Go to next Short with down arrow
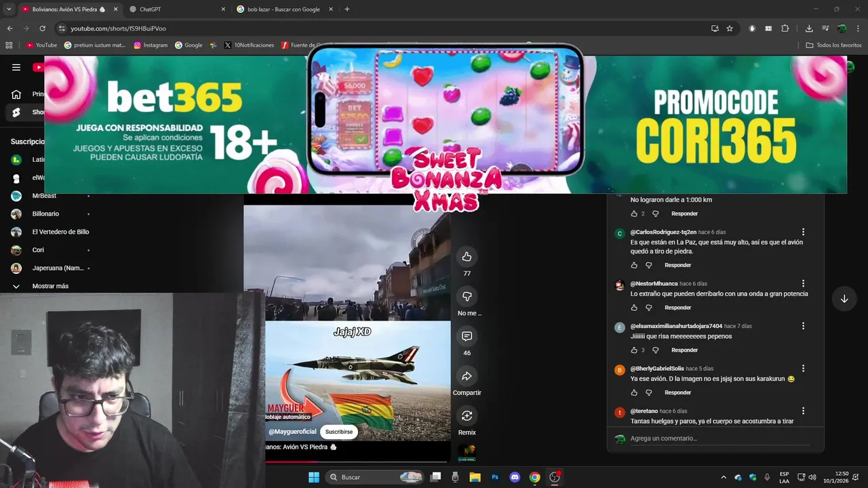868x488 pixels. click(844, 299)
